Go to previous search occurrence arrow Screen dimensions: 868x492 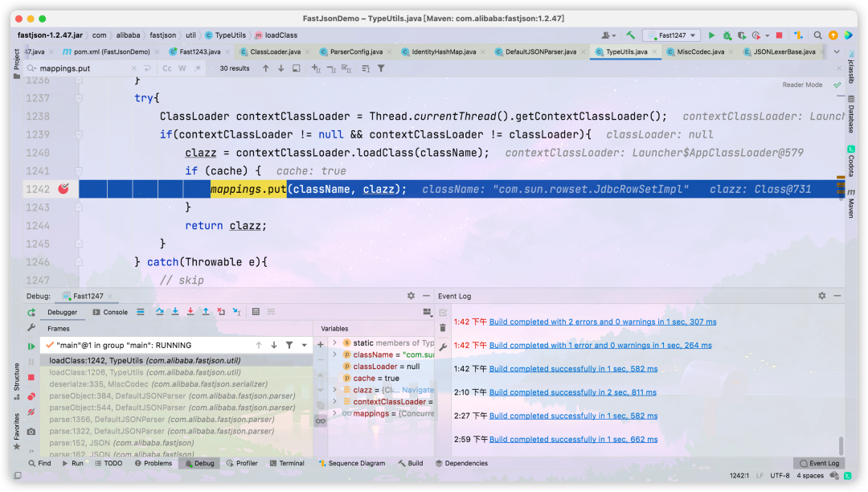pyautogui.click(x=266, y=68)
